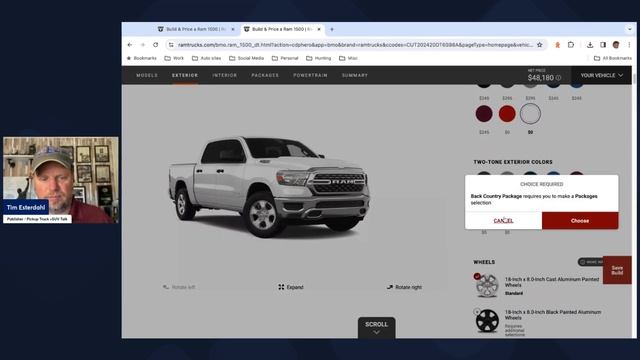Screen dimensions: 640x360
Task: Rotate the truck view right
Action: (404, 287)
